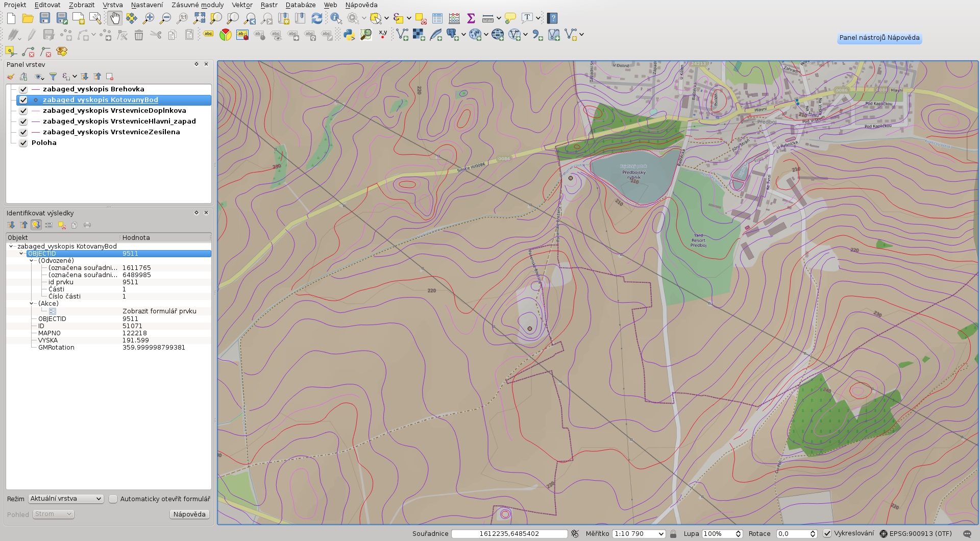The image size is (980, 541).
Task: Uncheck the Poloha layer visibility
Action: click(23, 143)
